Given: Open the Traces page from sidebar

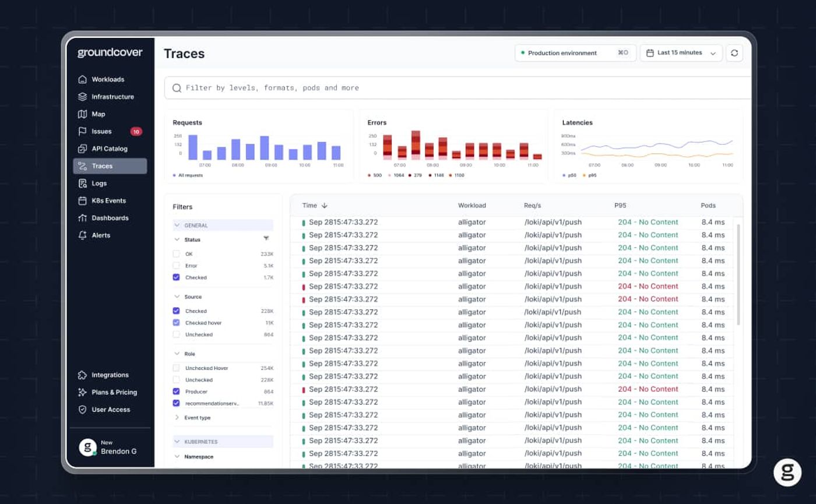Looking at the screenshot, I should click(110, 166).
